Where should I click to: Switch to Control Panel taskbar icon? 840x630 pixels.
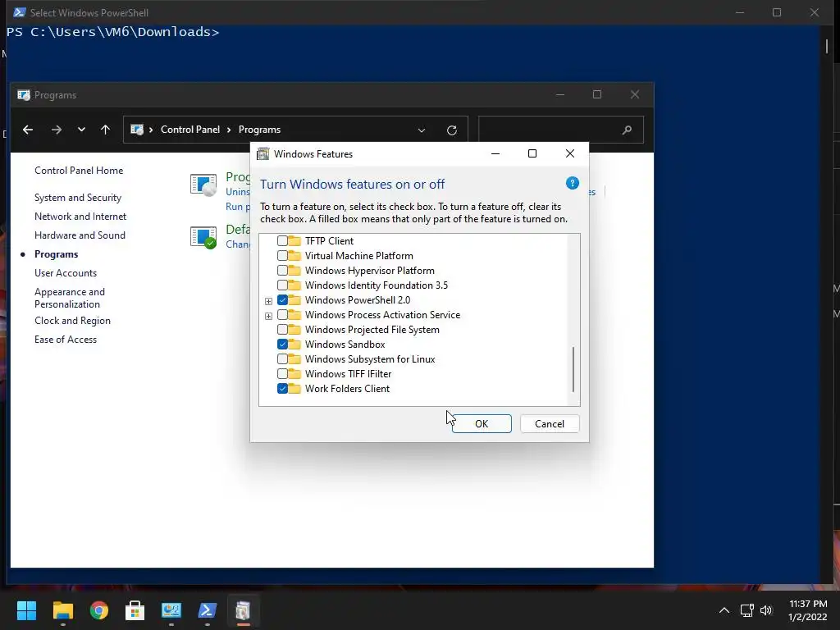(x=171, y=610)
